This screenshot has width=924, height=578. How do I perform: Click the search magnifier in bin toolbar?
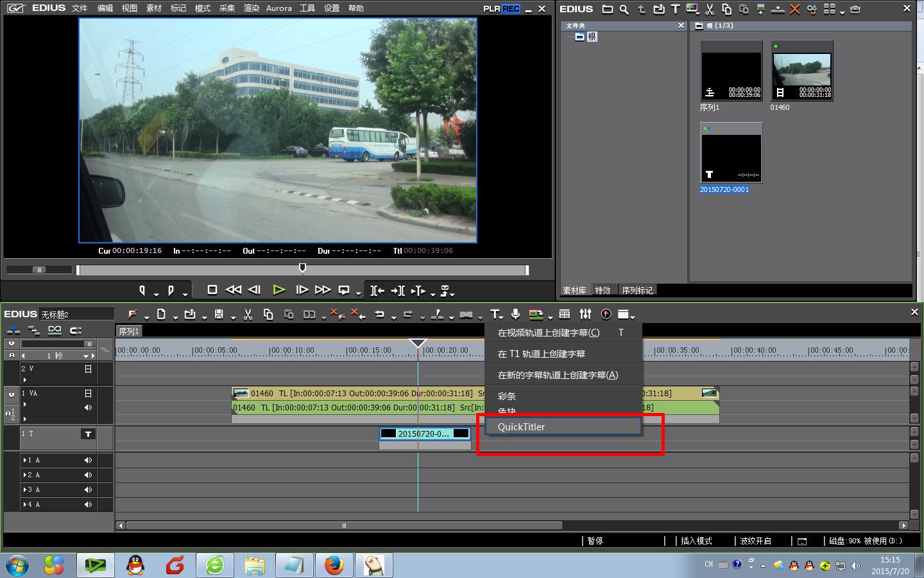(x=624, y=9)
